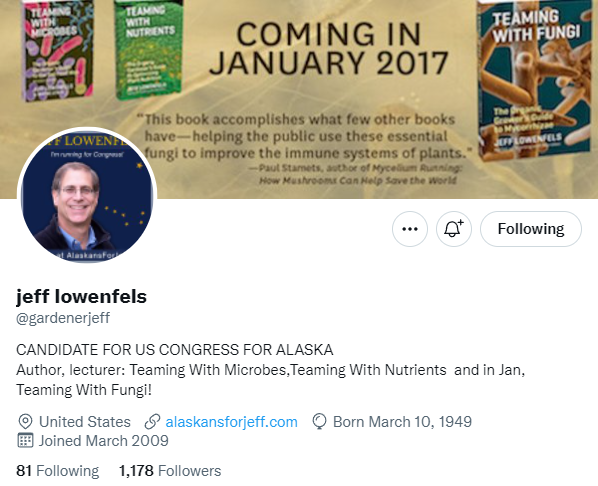Click the calendar icon by Joined date
The width and height of the screenshot is (598, 486).
click(25, 441)
